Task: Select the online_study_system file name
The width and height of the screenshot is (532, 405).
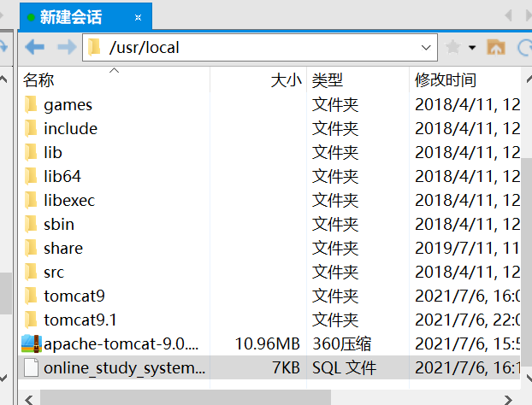Action: (x=125, y=368)
